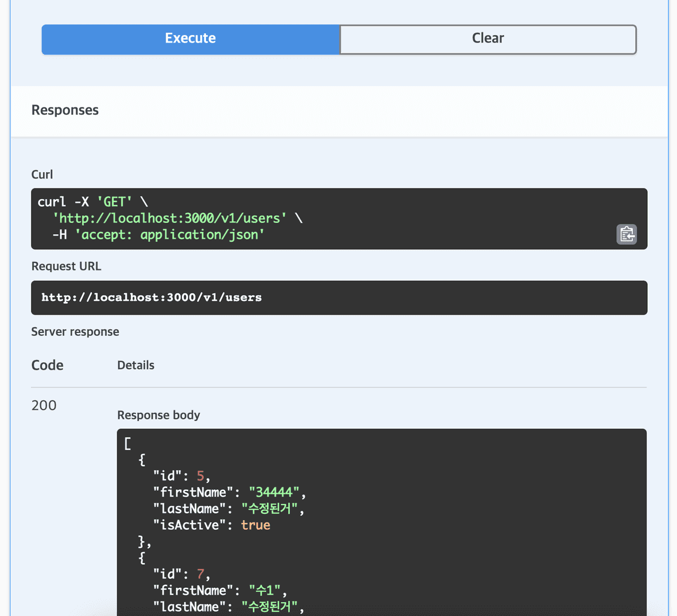
Task: Click the isActive true value
Action: pos(255,525)
